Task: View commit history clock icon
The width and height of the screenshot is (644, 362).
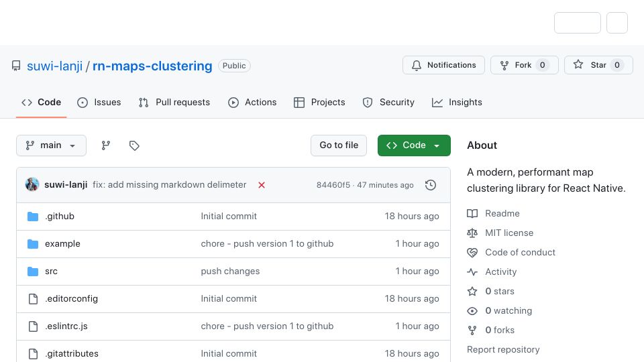Action: [431, 185]
